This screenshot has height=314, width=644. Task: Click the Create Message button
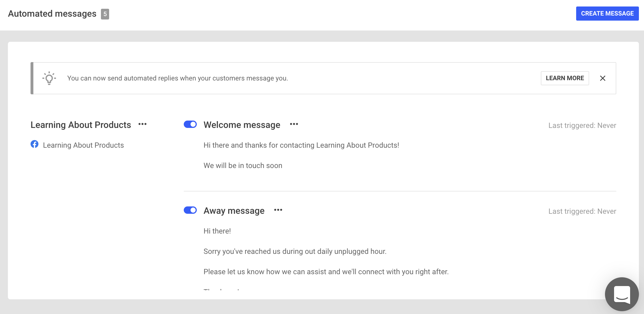[607, 14]
